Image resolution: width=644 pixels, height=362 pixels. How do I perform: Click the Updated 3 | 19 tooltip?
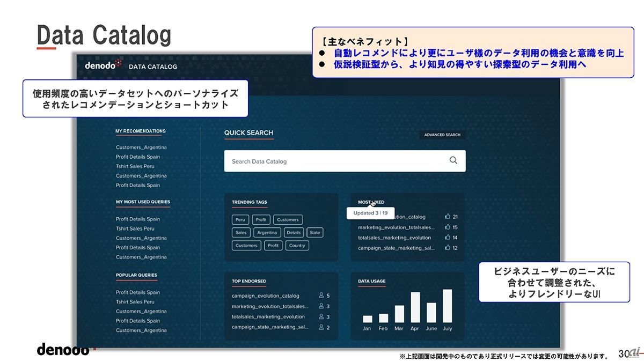(370, 213)
